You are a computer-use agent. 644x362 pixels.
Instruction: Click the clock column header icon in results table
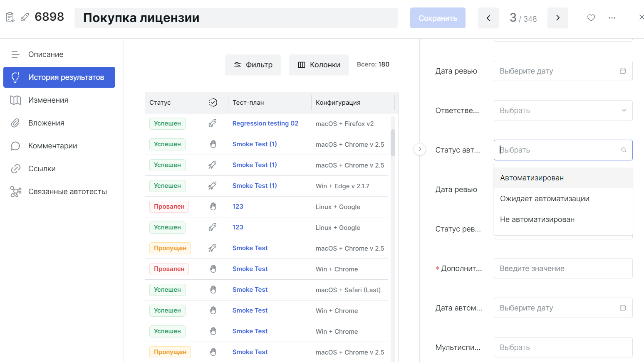tap(213, 102)
